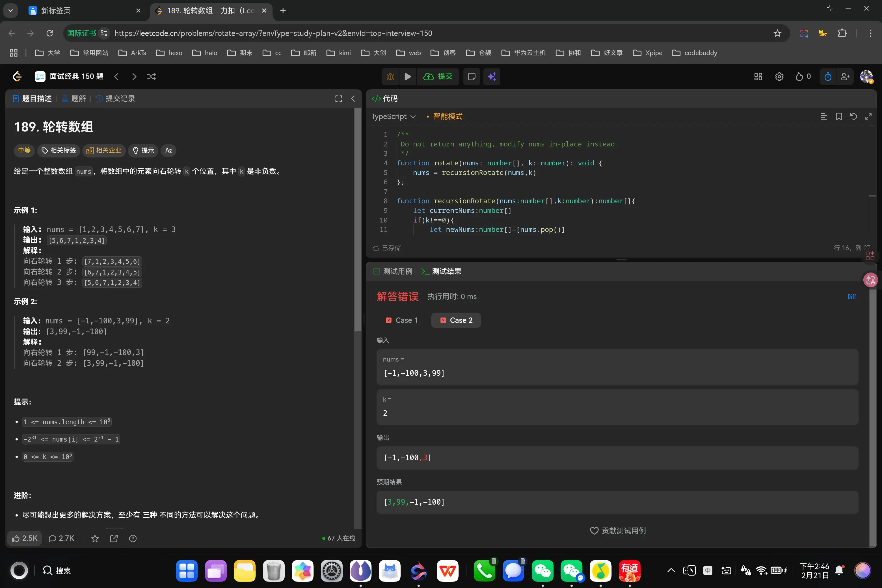Click the AI sparkle assistant icon
Viewport: 882px width, 588px height.
[x=492, y=77]
